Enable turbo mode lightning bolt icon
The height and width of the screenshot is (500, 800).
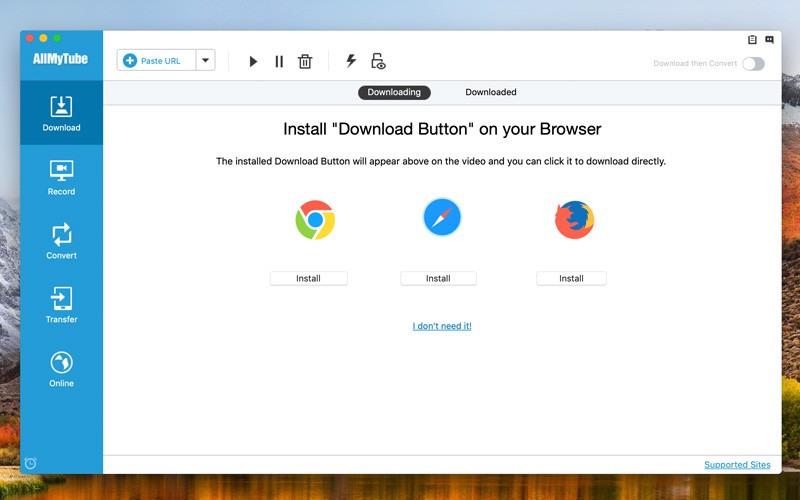(351, 61)
